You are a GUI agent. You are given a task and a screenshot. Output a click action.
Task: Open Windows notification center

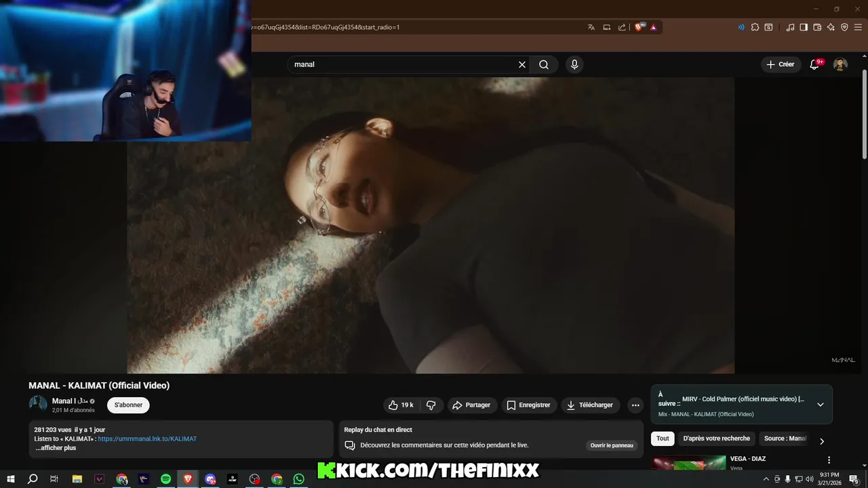pyautogui.click(x=854, y=479)
